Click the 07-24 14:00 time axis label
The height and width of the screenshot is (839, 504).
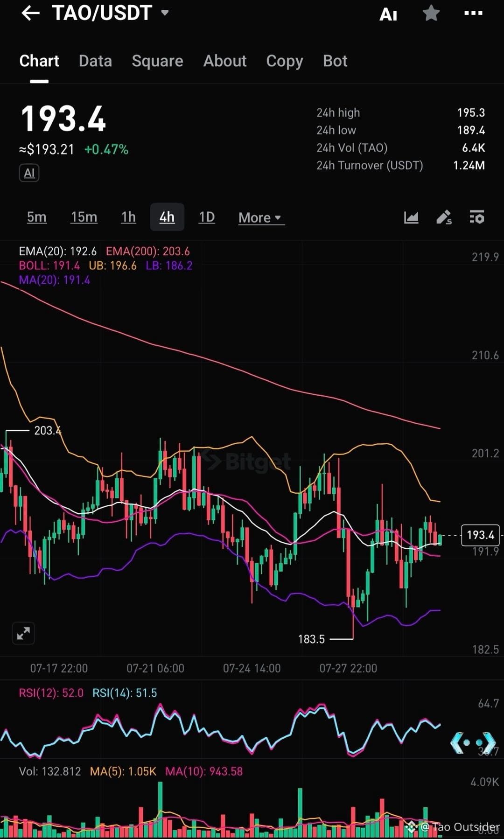[252, 668]
